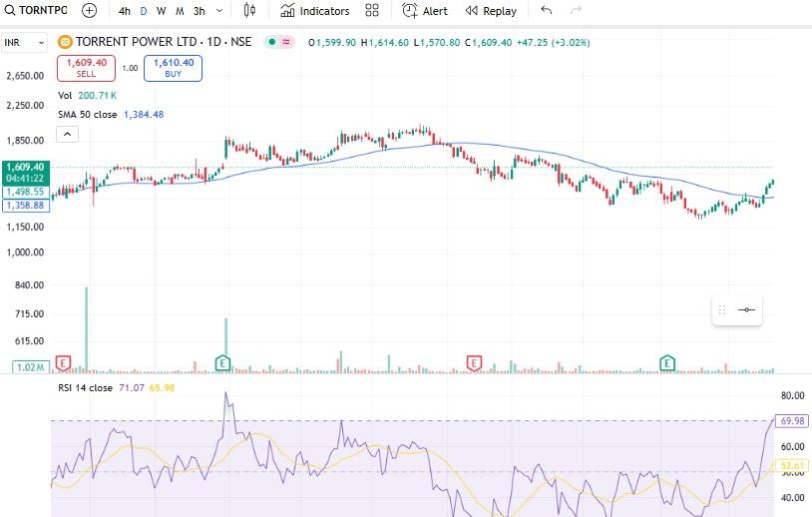Click the second red E earnings marker
The height and width of the screenshot is (517, 812).
coord(474,362)
